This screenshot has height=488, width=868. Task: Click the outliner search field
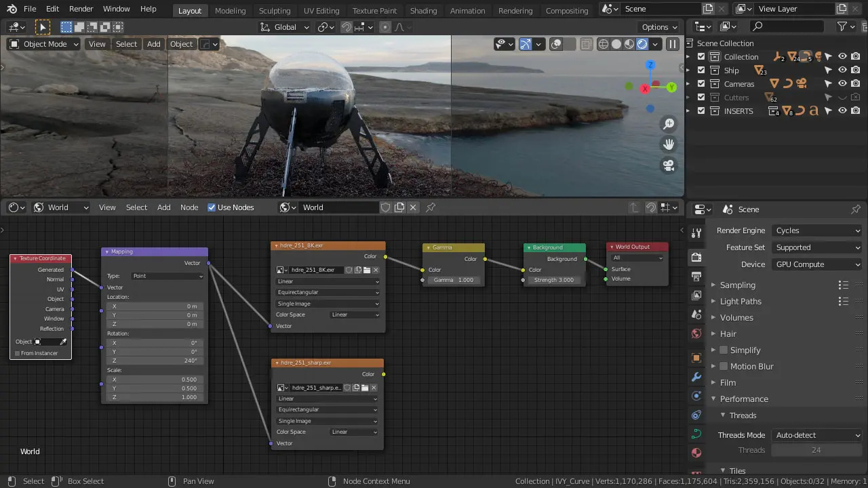787,26
